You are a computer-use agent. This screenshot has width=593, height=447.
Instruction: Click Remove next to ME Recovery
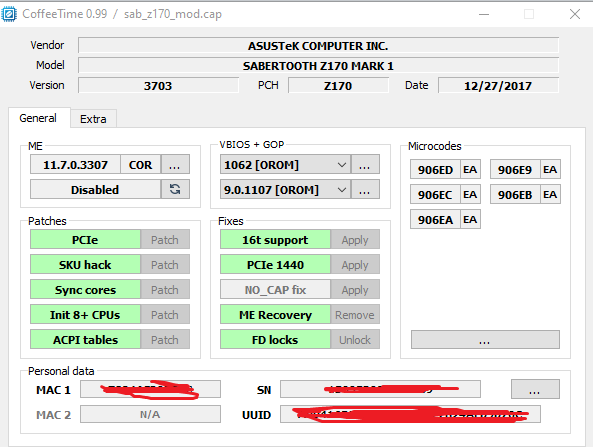coord(355,314)
